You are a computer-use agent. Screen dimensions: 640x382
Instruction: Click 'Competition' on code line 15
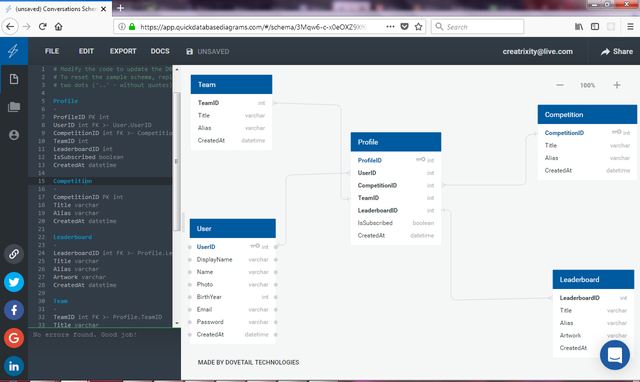73,181
